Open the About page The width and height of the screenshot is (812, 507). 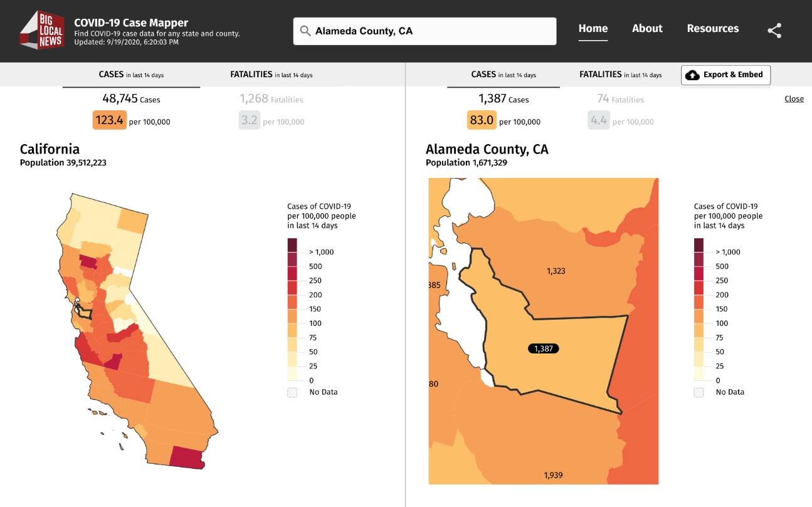click(647, 28)
